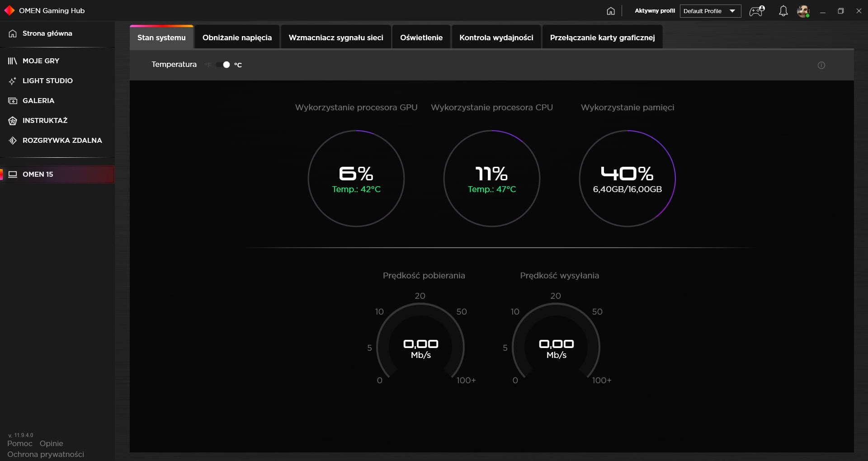Click the info icon near Temperatura bar

821,65
